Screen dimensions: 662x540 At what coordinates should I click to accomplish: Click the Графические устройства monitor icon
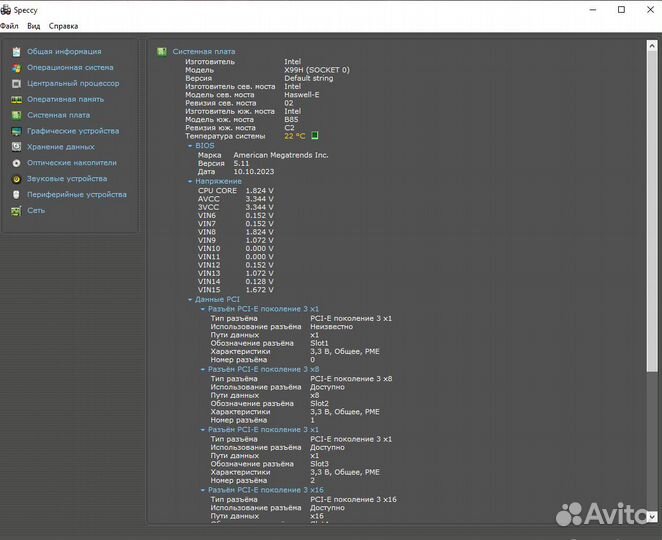pyautogui.click(x=16, y=131)
